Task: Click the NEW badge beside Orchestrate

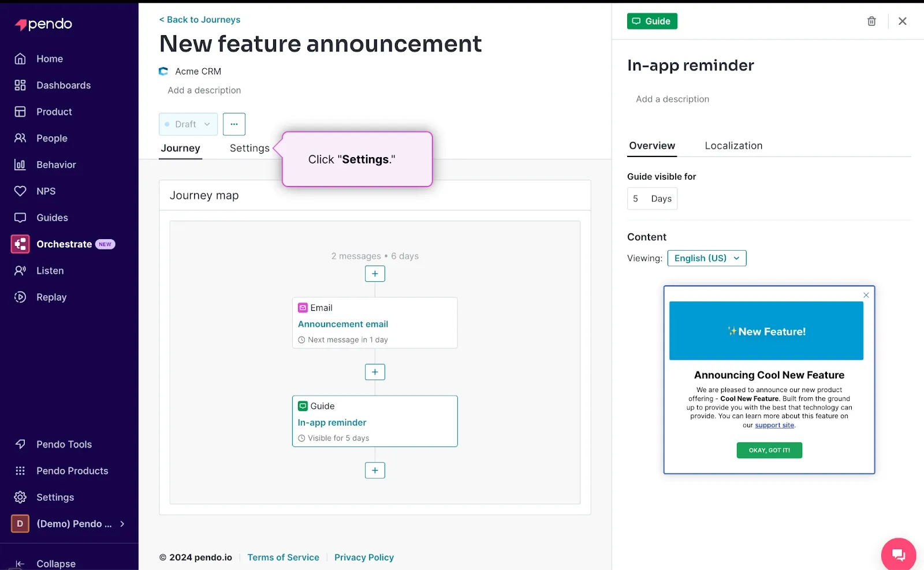Action: pyautogui.click(x=105, y=244)
